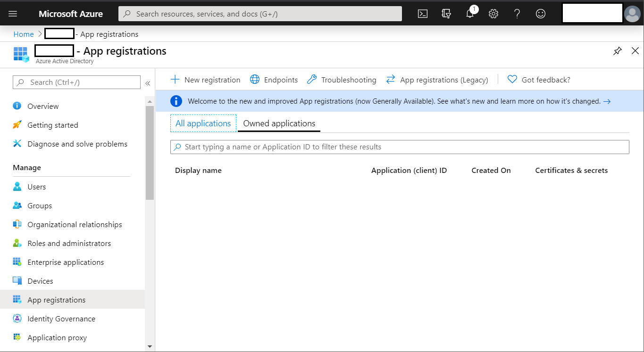
Task: Click the New registration plus icon
Action: (x=175, y=80)
